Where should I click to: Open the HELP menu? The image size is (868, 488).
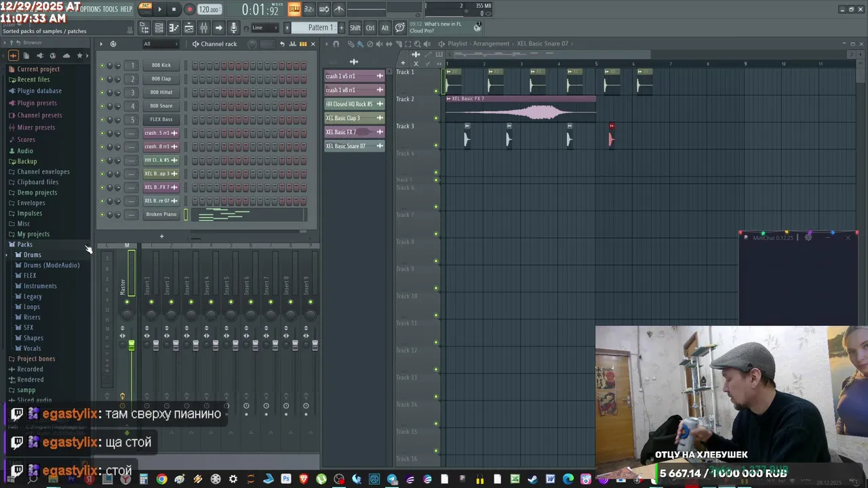coord(126,9)
